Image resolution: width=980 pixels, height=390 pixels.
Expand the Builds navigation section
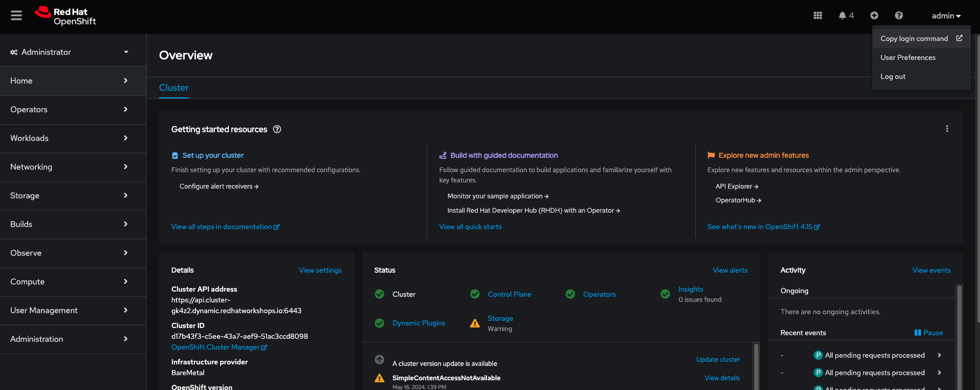pyautogui.click(x=73, y=224)
